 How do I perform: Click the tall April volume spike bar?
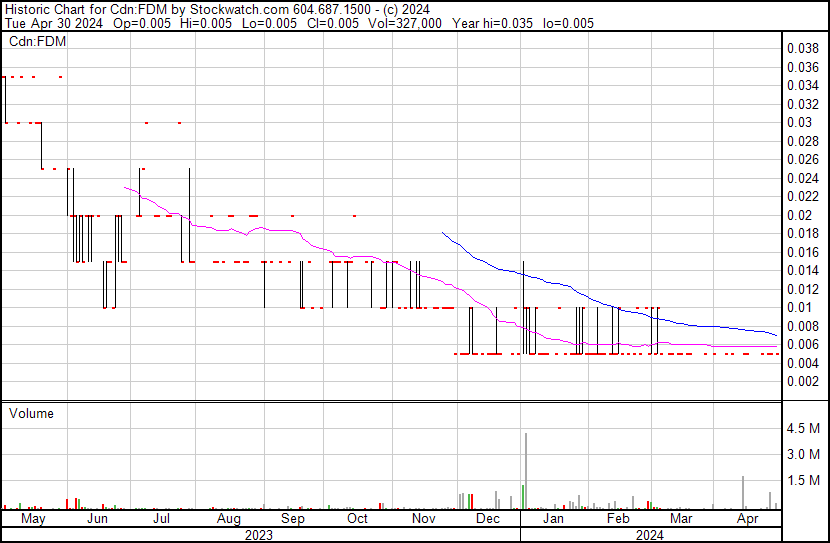coord(743,493)
